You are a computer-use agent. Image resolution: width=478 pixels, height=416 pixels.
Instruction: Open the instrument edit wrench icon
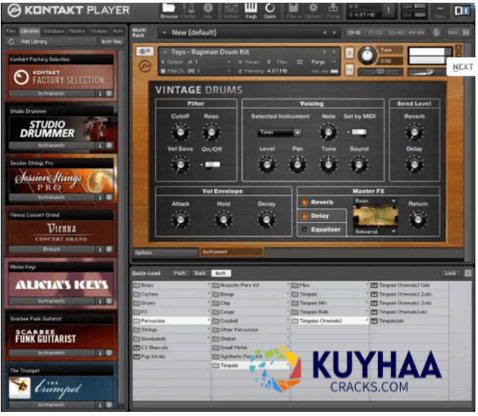pos(144,51)
